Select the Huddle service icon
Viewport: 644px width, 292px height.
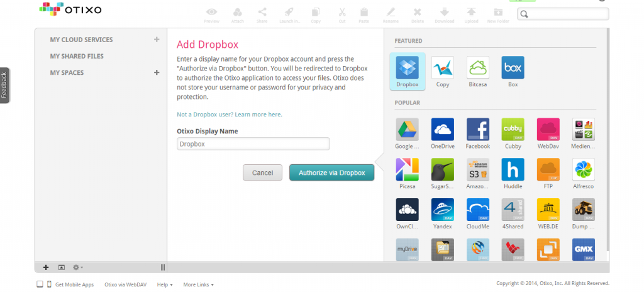(513, 170)
